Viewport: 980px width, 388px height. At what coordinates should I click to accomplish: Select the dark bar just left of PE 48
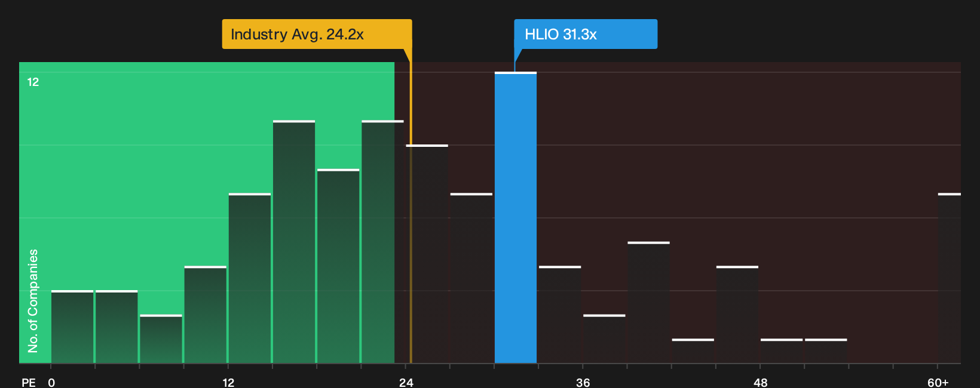click(x=737, y=315)
